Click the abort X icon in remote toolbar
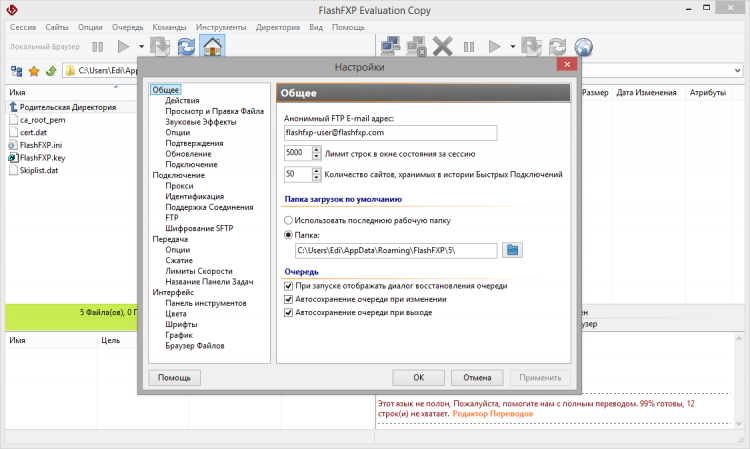Screen dimensions: 750x449 click(x=442, y=47)
